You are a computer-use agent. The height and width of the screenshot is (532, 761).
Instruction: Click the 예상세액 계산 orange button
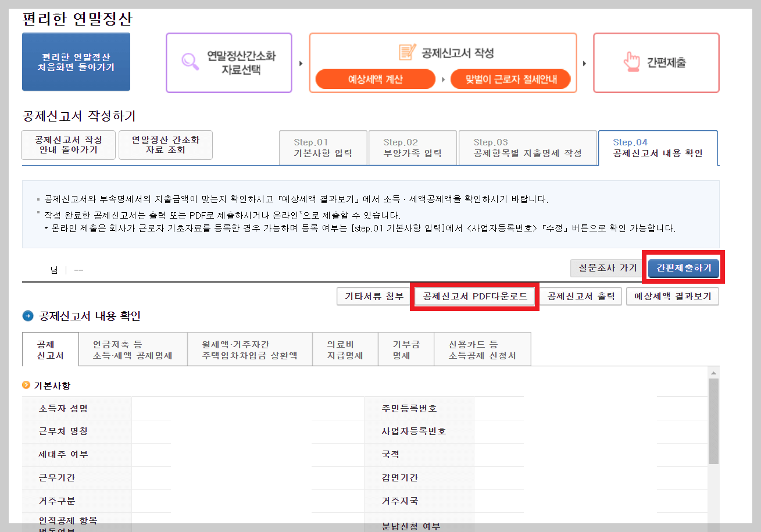point(375,79)
